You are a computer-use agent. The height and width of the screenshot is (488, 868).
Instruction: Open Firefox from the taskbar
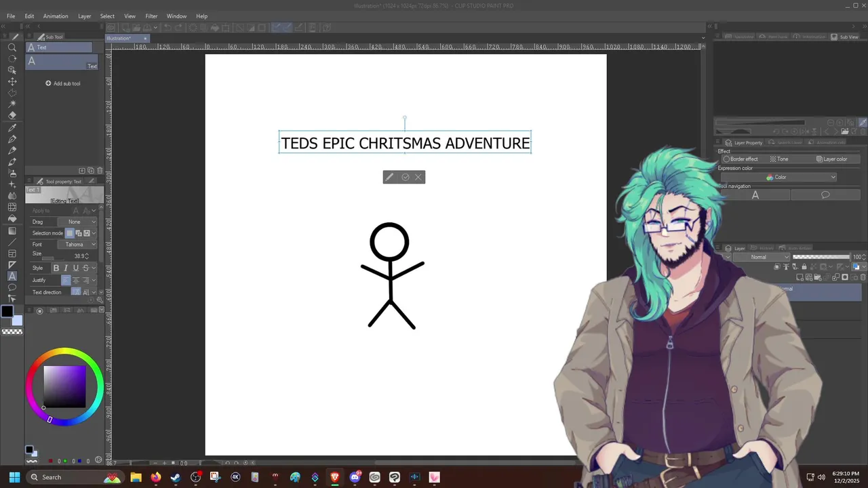coord(156,477)
